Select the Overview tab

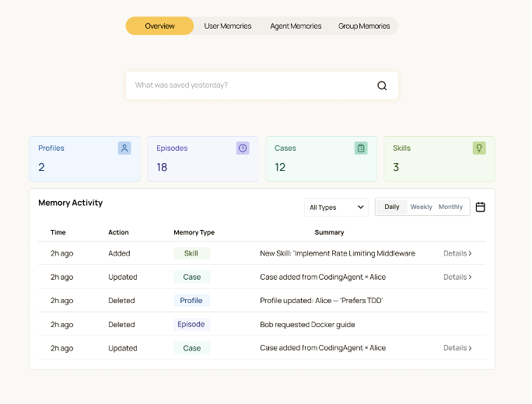159,26
